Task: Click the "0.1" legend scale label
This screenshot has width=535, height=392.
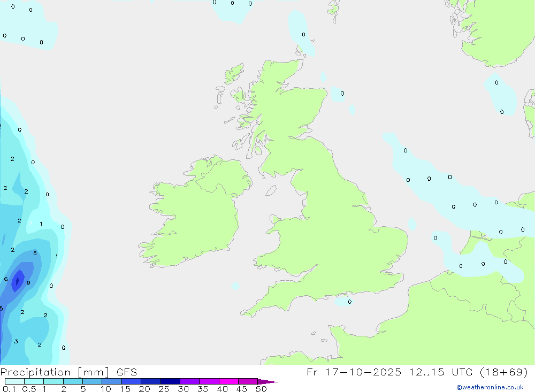Action: (x=9, y=389)
